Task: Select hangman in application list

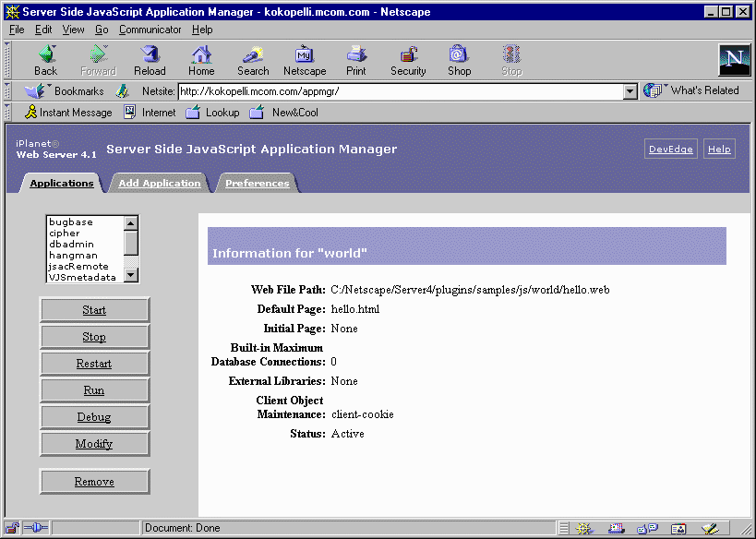Action: (x=85, y=255)
